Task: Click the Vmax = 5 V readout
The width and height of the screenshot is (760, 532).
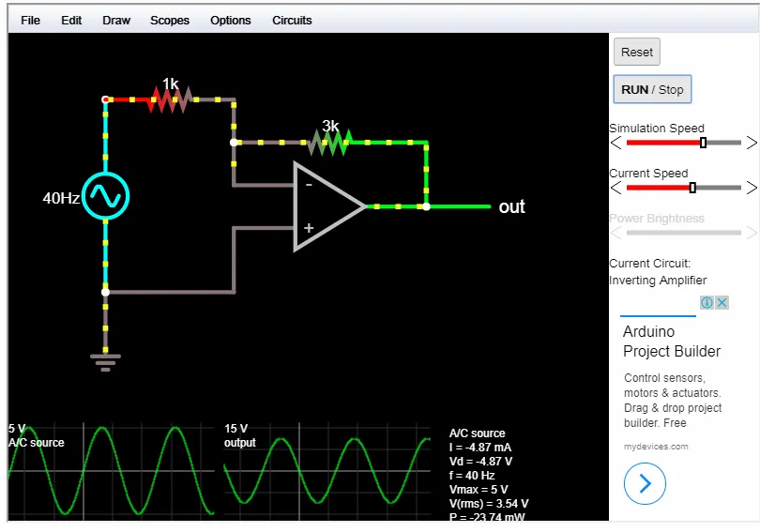Action: coord(479,490)
